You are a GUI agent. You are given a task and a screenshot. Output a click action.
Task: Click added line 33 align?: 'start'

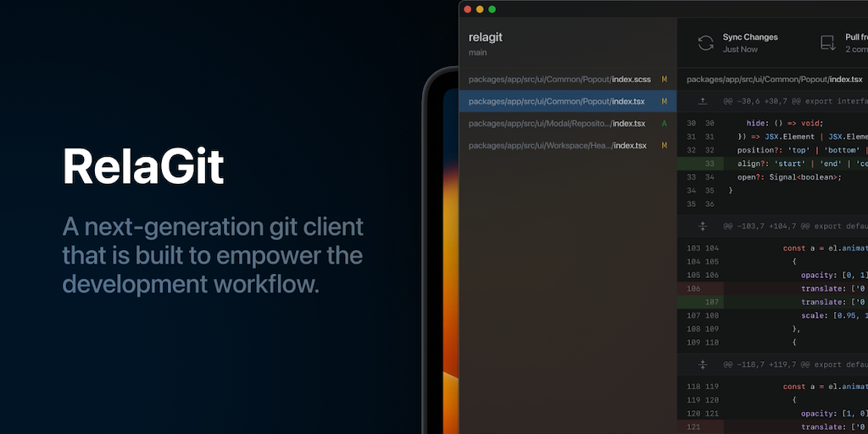(773, 164)
